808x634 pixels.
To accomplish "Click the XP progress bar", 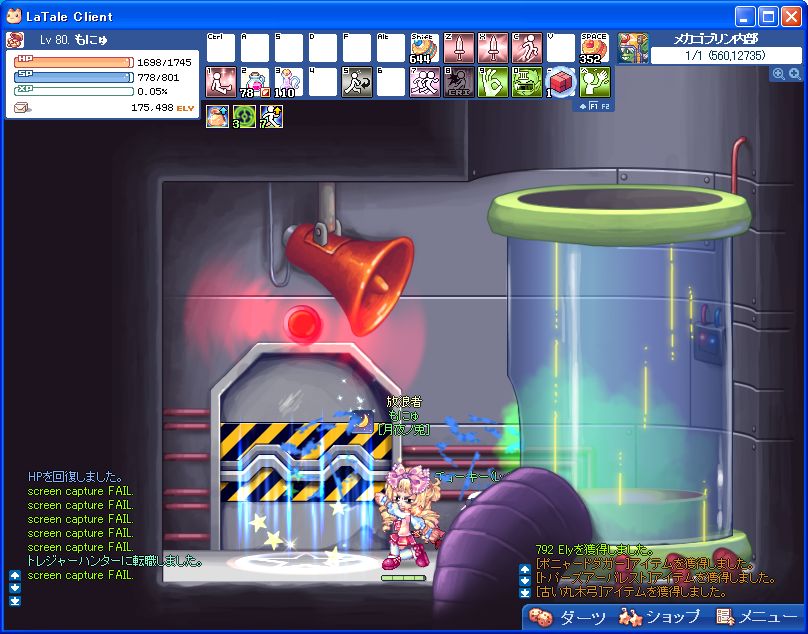I will [74, 91].
